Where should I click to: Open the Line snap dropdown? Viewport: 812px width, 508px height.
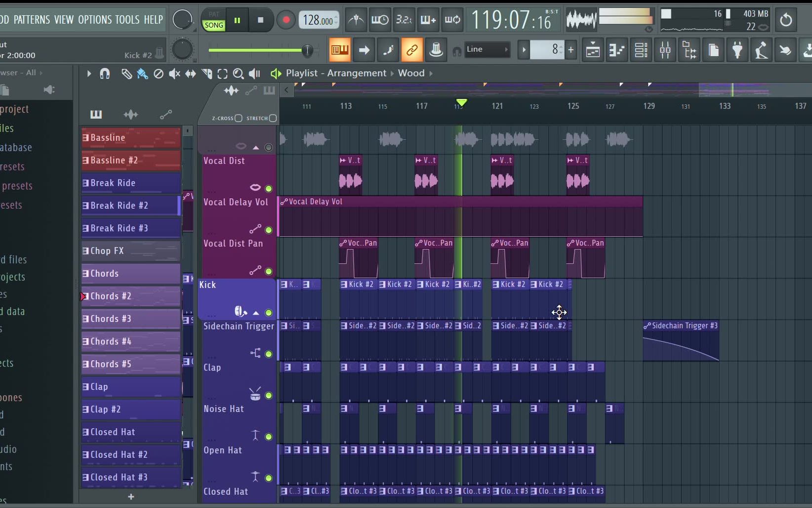pos(487,49)
